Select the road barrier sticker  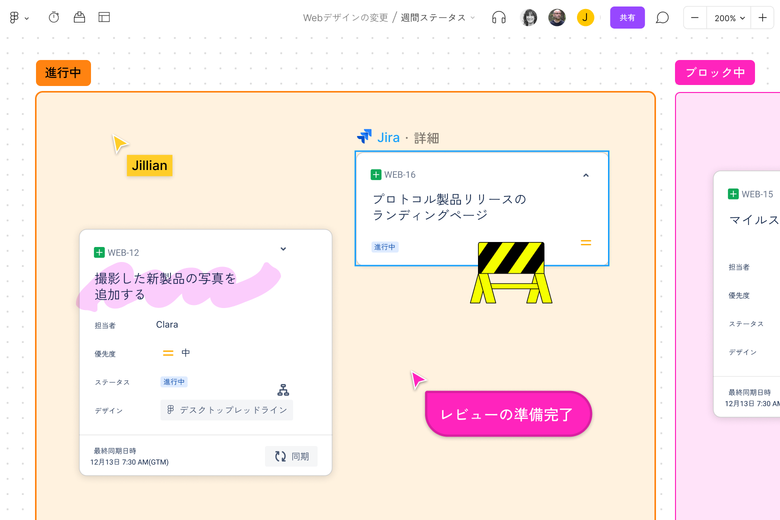click(511, 273)
